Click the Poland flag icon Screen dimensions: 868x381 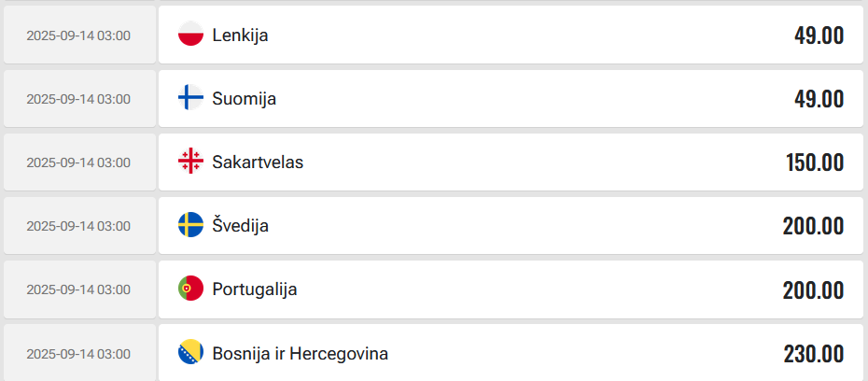tap(191, 35)
